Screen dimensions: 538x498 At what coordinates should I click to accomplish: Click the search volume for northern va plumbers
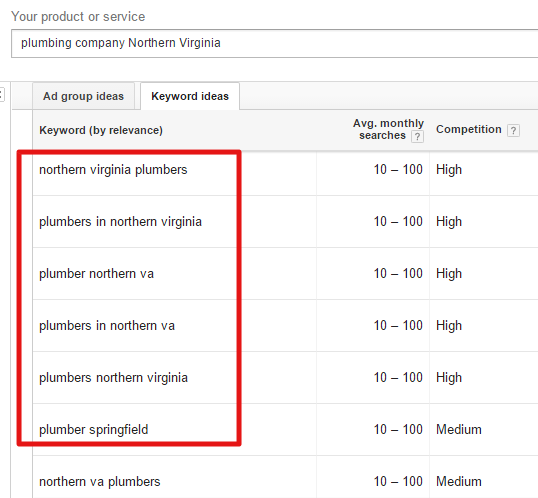tap(398, 482)
